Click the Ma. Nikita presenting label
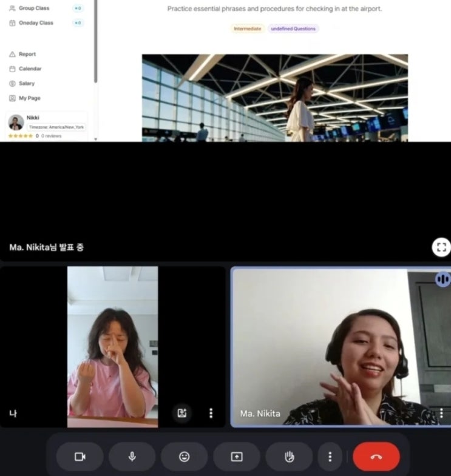This screenshot has height=476, width=451. point(47,247)
